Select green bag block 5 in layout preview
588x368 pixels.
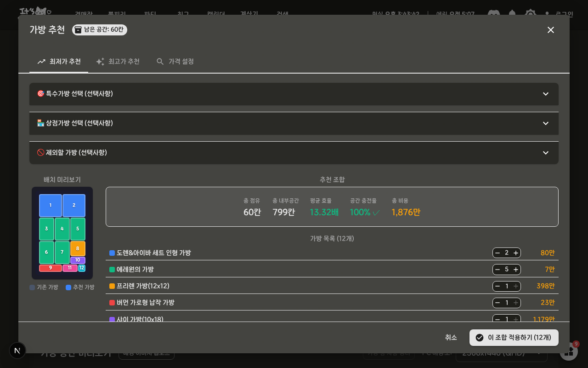[78, 229]
